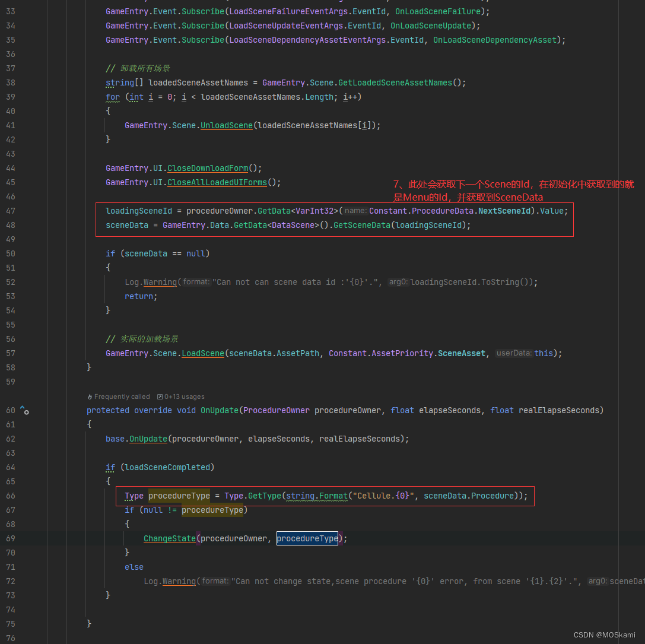Click the for keyword on line 39

click(x=113, y=97)
